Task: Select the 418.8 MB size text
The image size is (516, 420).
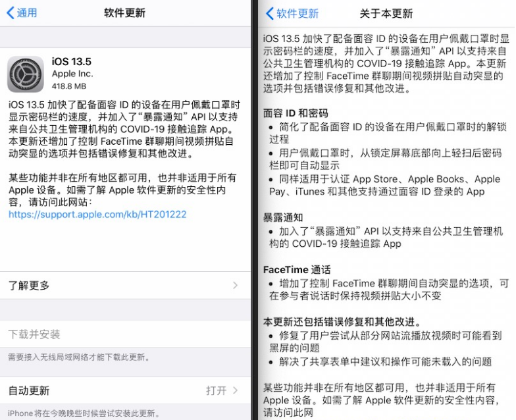Action: [68, 86]
